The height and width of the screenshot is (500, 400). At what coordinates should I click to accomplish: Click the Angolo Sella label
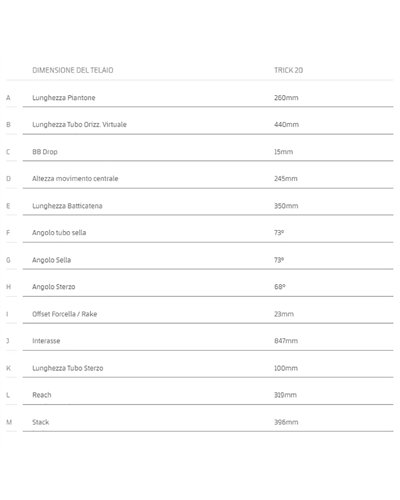coord(51,260)
